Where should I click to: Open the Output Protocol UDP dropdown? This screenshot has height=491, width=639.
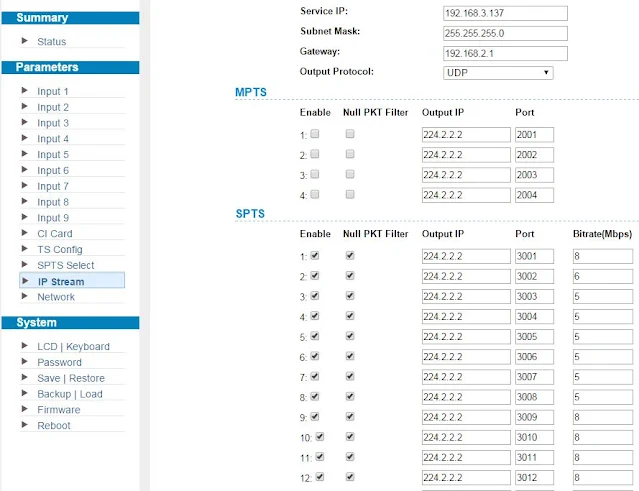pos(498,73)
